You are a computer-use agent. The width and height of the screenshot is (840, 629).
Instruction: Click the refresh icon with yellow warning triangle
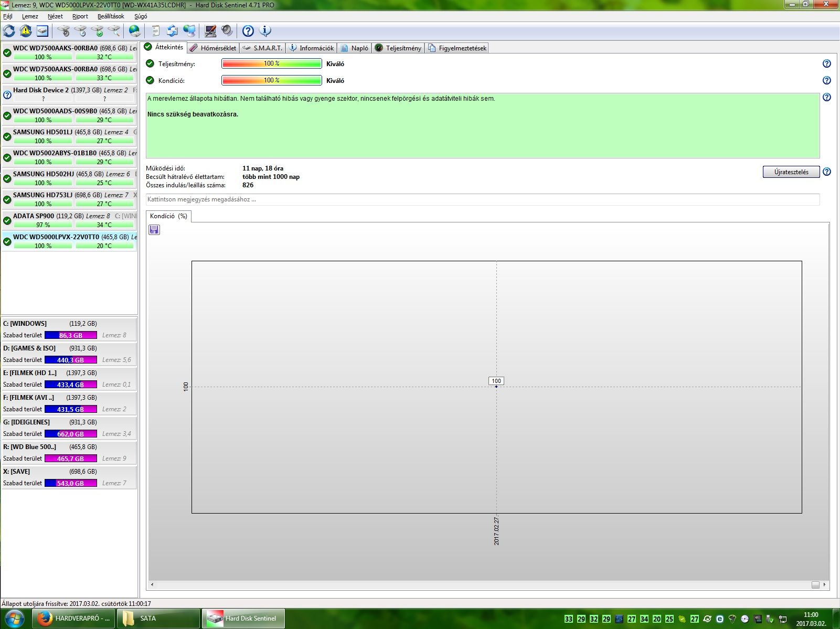(x=26, y=31)
